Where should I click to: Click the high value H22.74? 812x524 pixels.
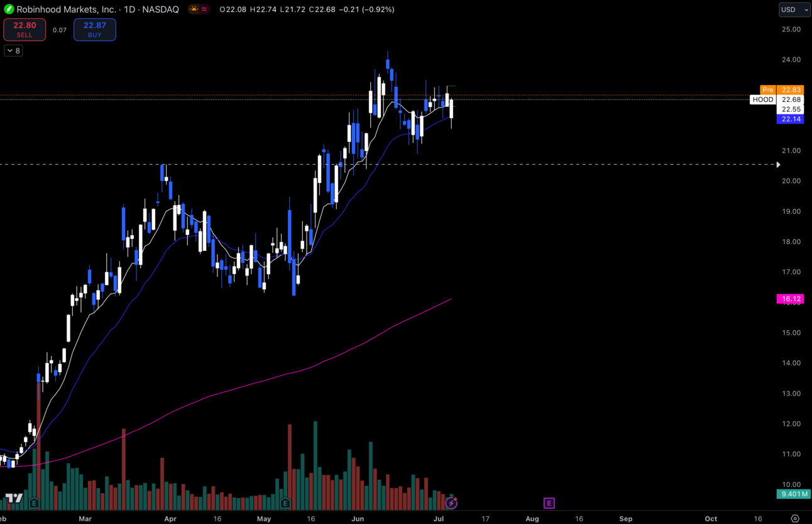click(263, 9)
